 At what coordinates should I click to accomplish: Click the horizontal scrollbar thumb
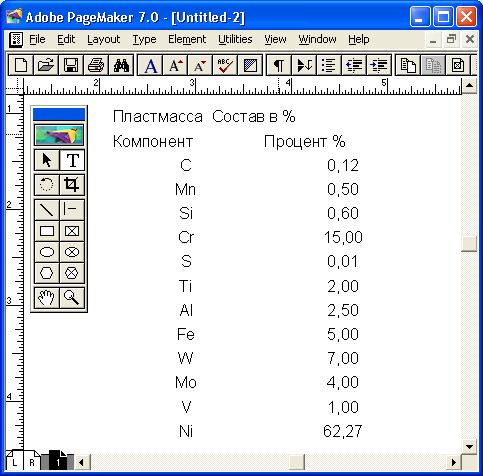coord(297,462)
